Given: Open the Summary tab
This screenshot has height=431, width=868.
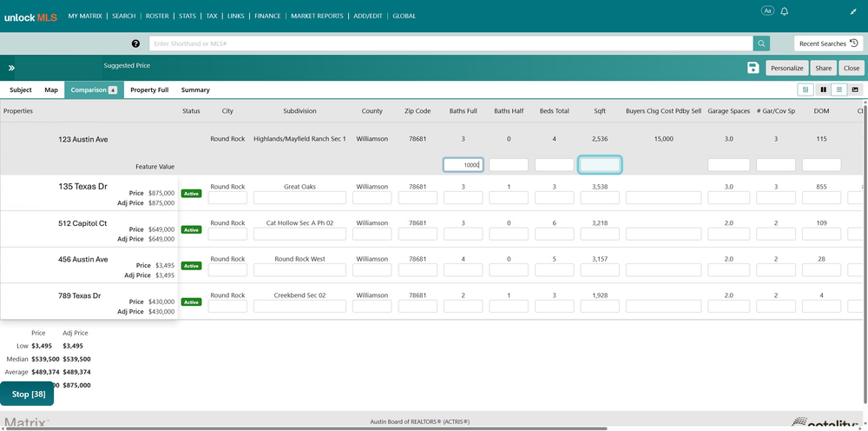Looking at the screenshot, I should (x=195, y=90).
